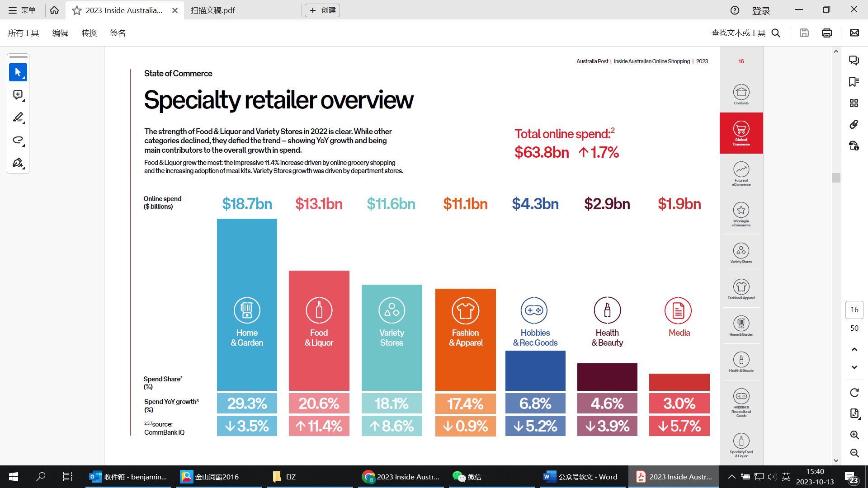Go to the home view
This screenshot has height=488, width=868.
click(x=54, y=10)
